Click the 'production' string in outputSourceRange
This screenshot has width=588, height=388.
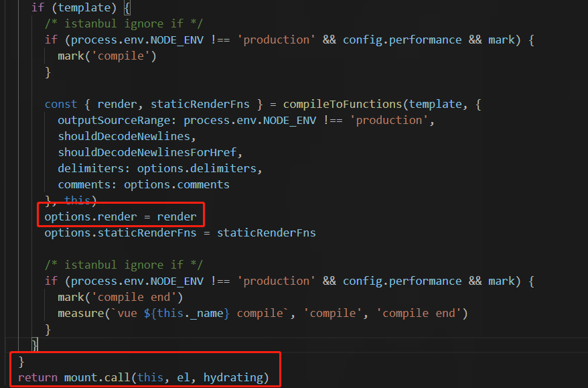click(388, 120)
